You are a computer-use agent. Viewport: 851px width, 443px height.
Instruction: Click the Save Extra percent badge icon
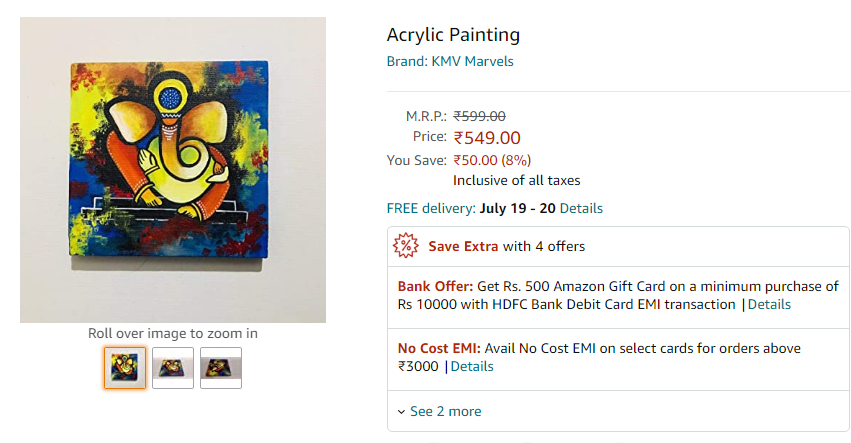tap(405, 246)
